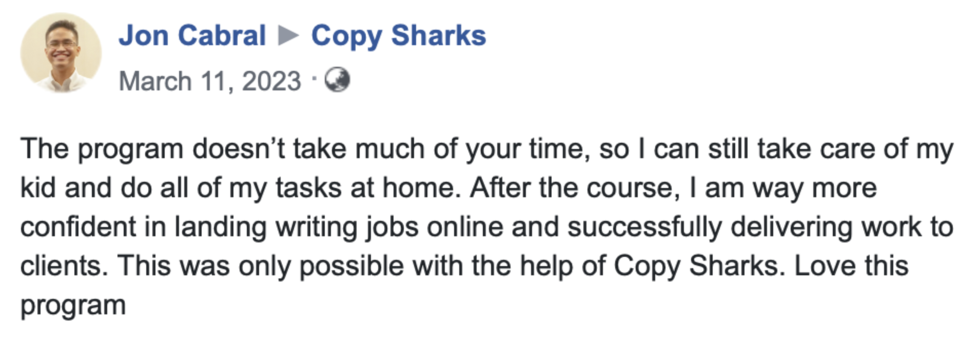Viewport: 980px width, 339px height.
Task: Open Jon Cabral's profile picture
Action: pos(61,53)
